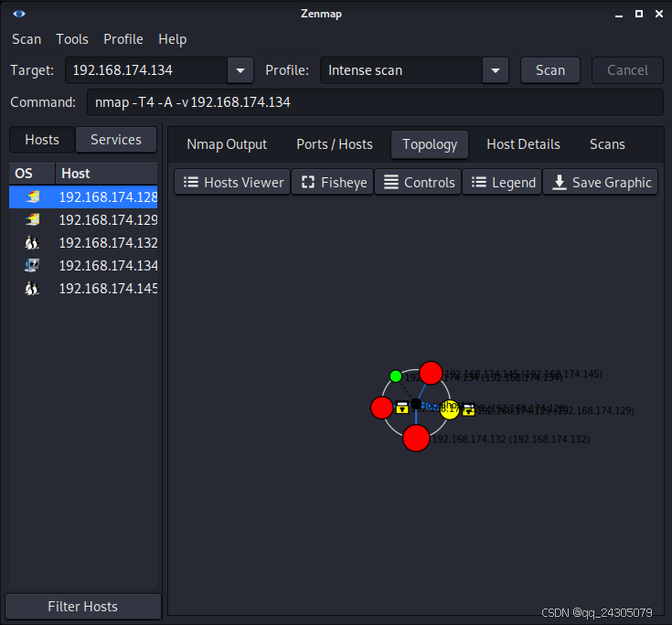Image resolution: width=672 pixels, height=625 pixels.
Task: Select the yellow 192.168.174.129 topology node
Action: click(450, 409)
